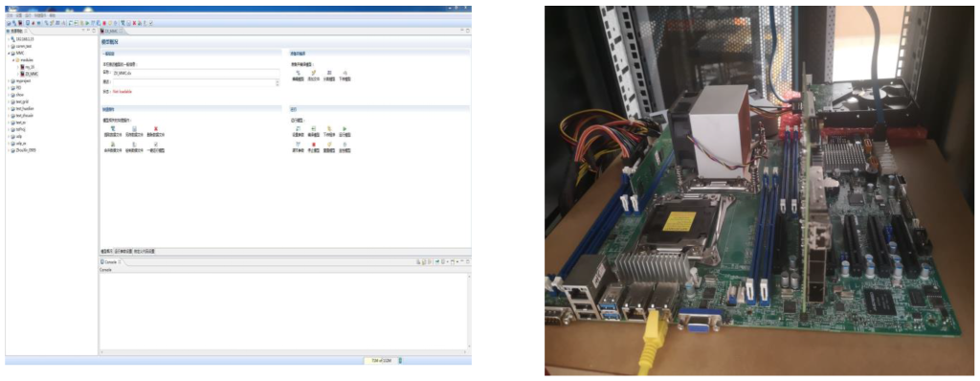Select the test_zx project

coord(19,122)
